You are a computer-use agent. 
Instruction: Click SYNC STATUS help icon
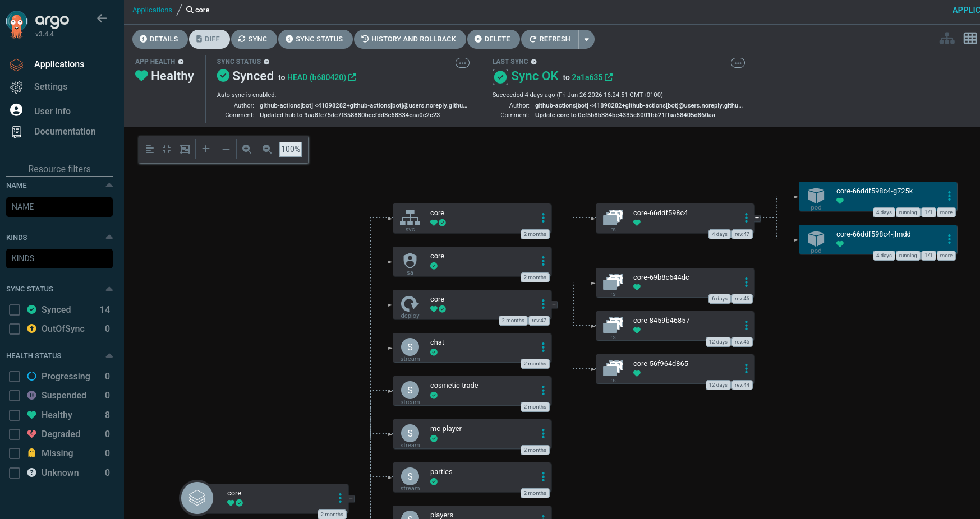pyautogui.click(x=266, y=62)
